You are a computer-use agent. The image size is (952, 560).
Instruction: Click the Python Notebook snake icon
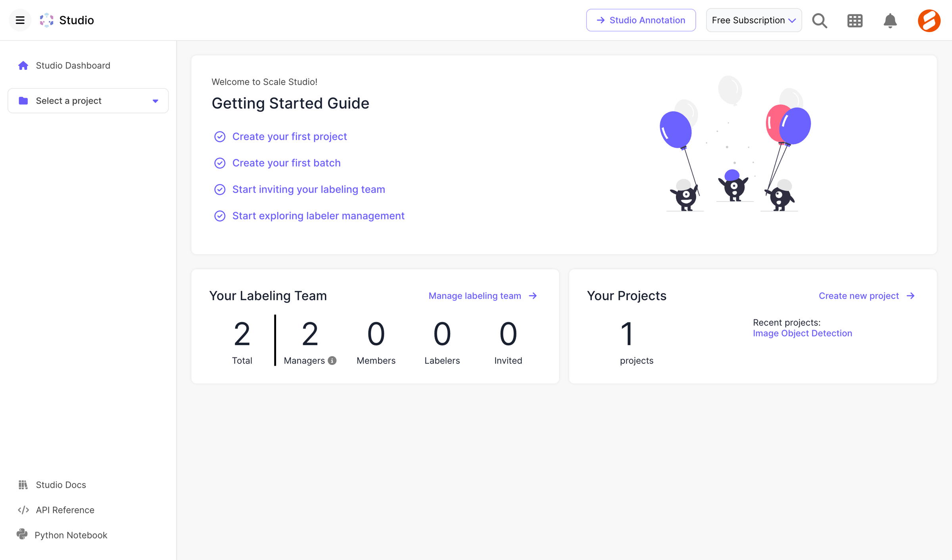(x=22, y=535)
